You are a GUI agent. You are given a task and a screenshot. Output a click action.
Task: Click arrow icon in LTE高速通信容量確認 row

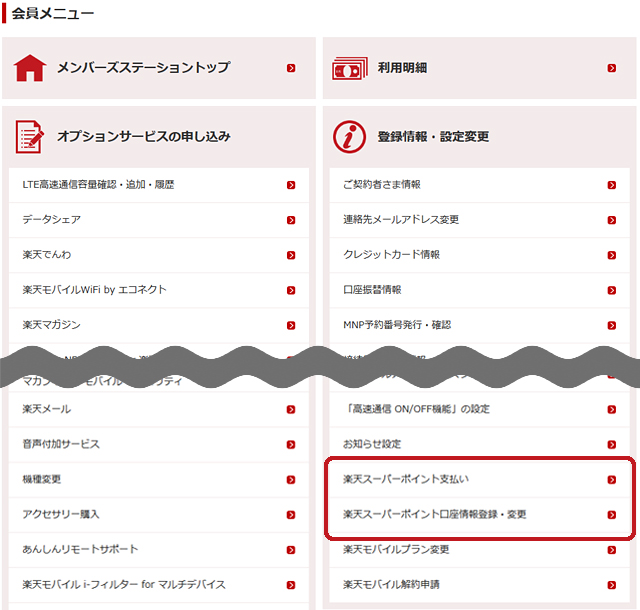(291, 185)
